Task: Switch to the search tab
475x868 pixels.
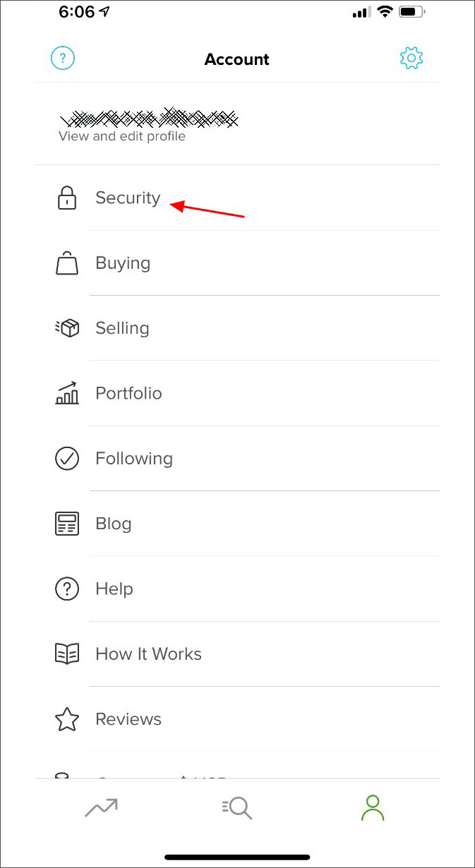Action: point(236,807)
